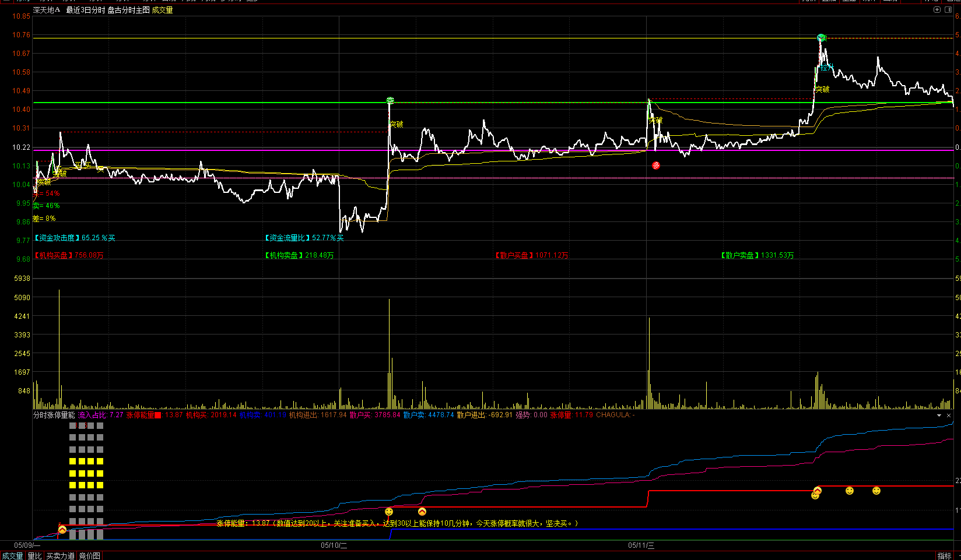This screenshot has width=961, height=560.
Task: Toggle the side panel icon in chart header
Action: pos(948,10)
